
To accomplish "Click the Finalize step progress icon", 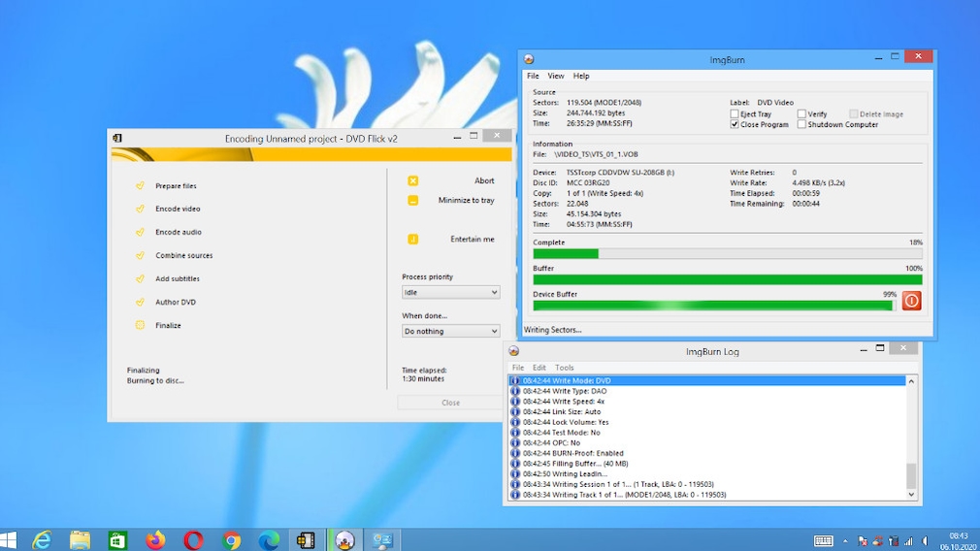I will pos(140,325).
